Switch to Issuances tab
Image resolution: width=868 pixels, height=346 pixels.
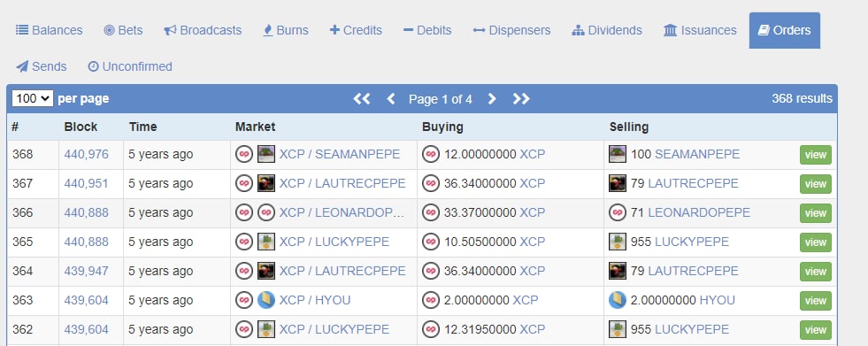point(700,30)
